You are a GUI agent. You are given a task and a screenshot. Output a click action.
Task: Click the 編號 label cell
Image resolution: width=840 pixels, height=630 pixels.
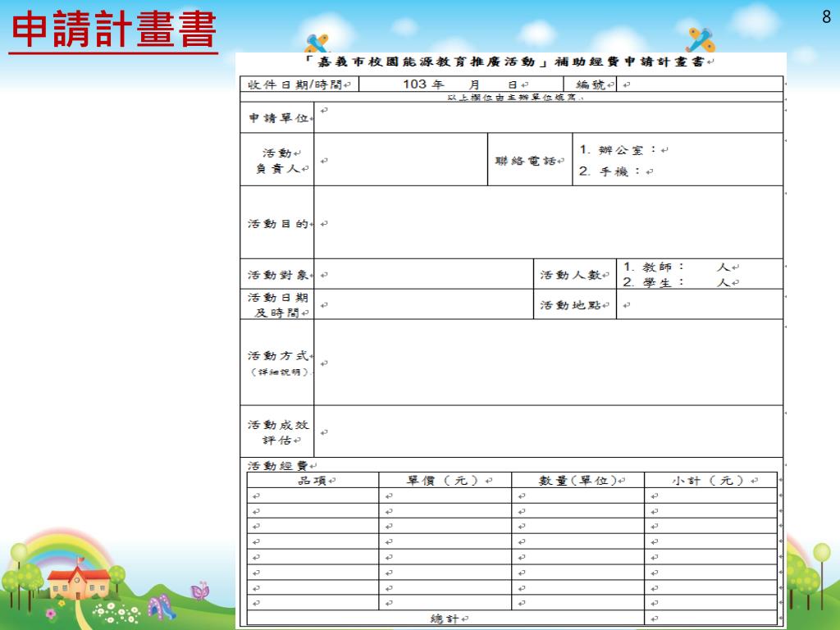[x=591, y=84]
